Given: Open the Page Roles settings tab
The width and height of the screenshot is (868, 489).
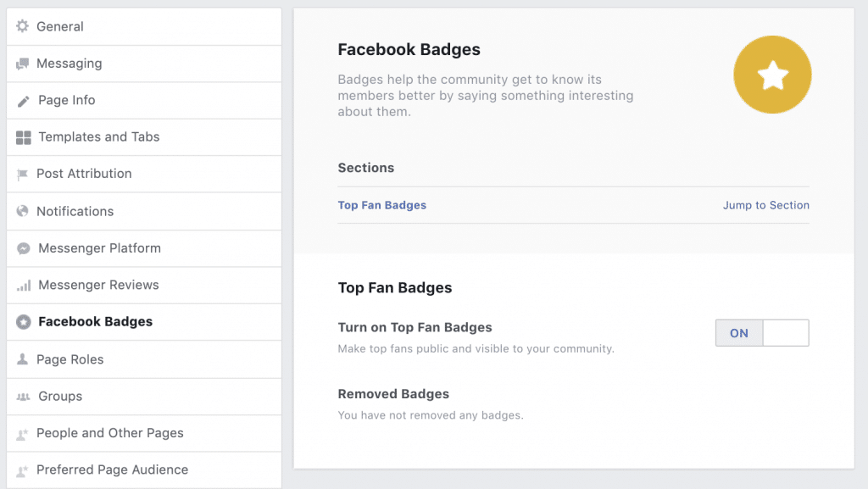Looking at the screenshot, I should [x=144, y=359].
